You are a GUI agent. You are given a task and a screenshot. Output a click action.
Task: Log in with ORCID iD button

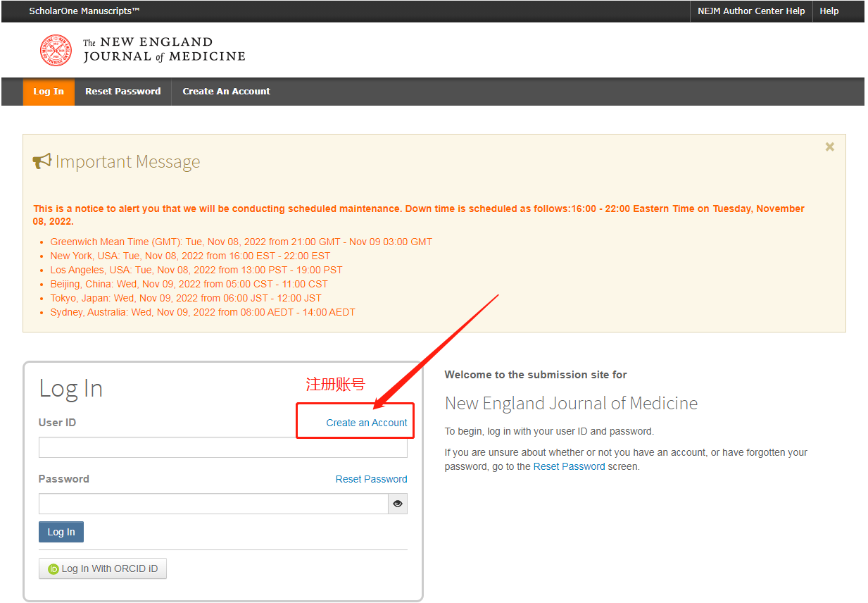(103, 568)
